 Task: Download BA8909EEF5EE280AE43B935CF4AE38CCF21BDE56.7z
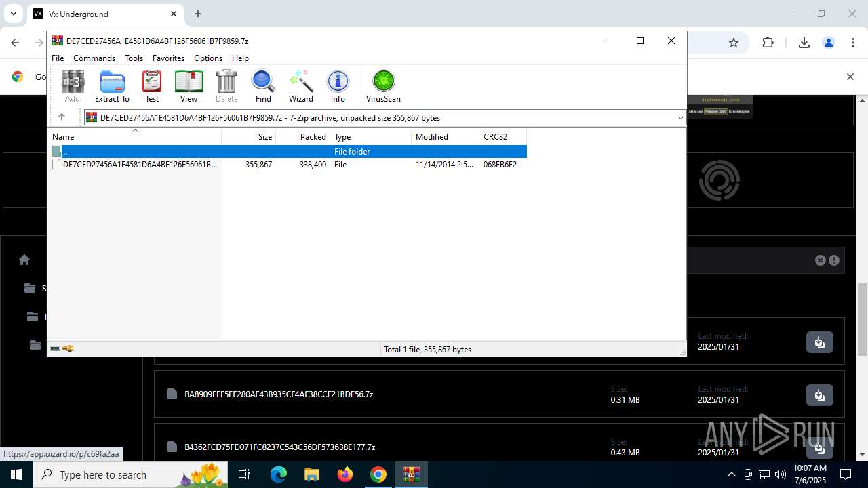(x=819, y=394)
